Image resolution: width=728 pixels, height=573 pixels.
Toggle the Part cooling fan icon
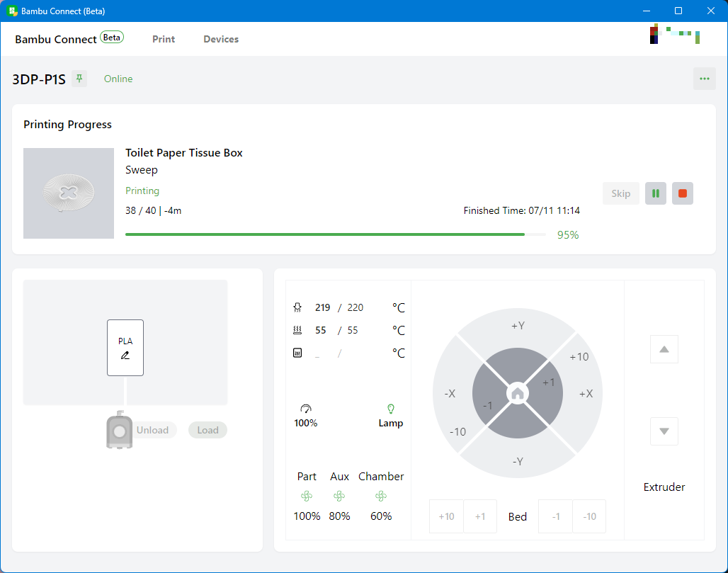click(307, 496)
